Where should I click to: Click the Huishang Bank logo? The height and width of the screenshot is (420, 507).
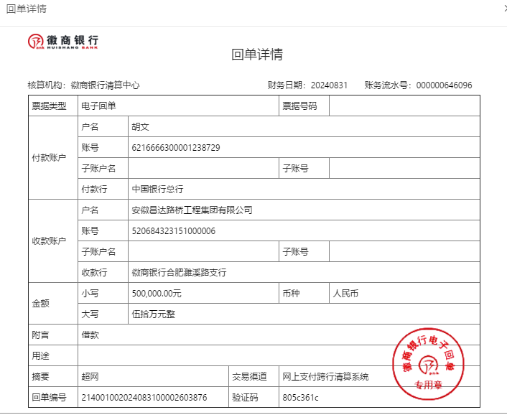[63, 42]
